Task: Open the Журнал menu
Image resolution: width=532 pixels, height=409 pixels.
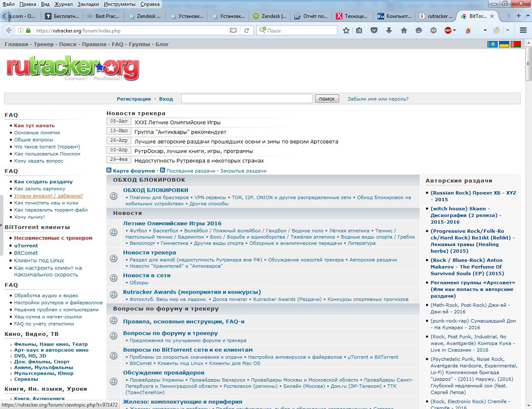Action: (63, 4)
